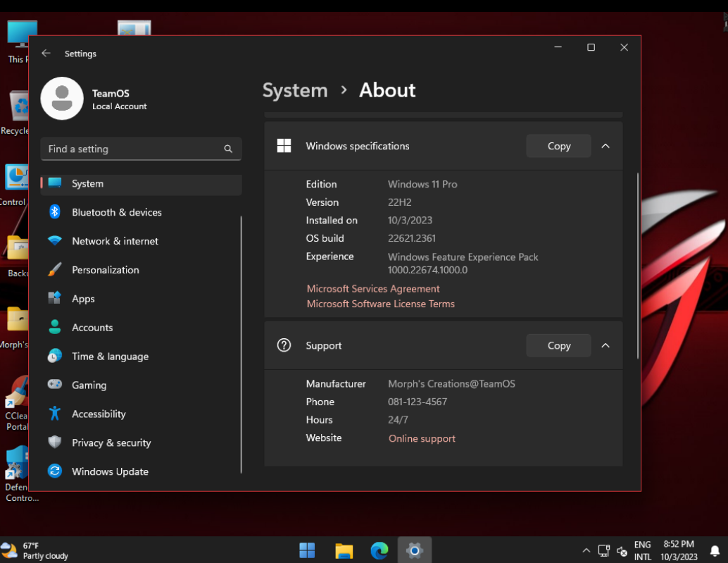Click the Support question mark icon
Viewport: 728px width, 563px height.
pos(284,345)
